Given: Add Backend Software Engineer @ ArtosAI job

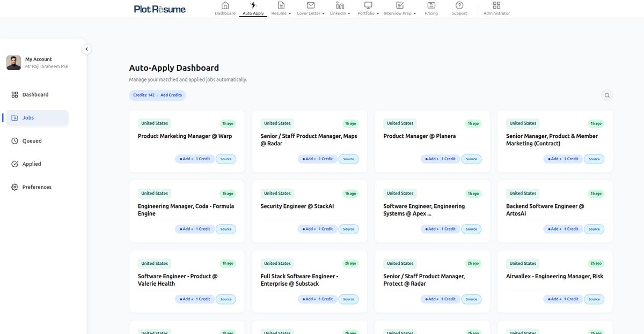Looking at the screenshot, I should coord(563,229).
